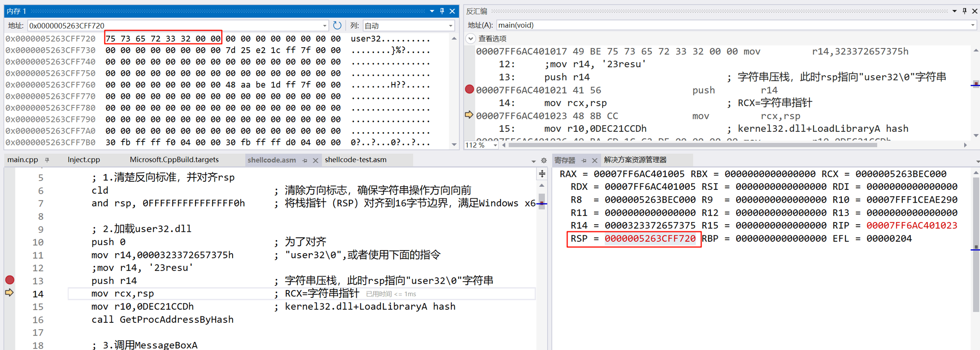This screenshot has height=350, width=980.
Task: Open the disassembly 112 % zoom dropdown
Action: pos(495,145)
